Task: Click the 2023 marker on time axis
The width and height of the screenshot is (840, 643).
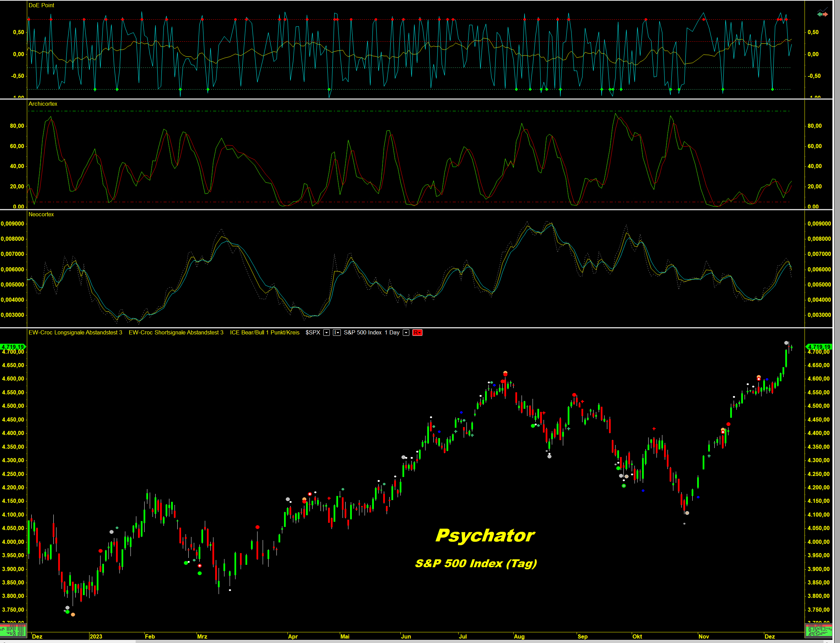Action: [96, 636]
